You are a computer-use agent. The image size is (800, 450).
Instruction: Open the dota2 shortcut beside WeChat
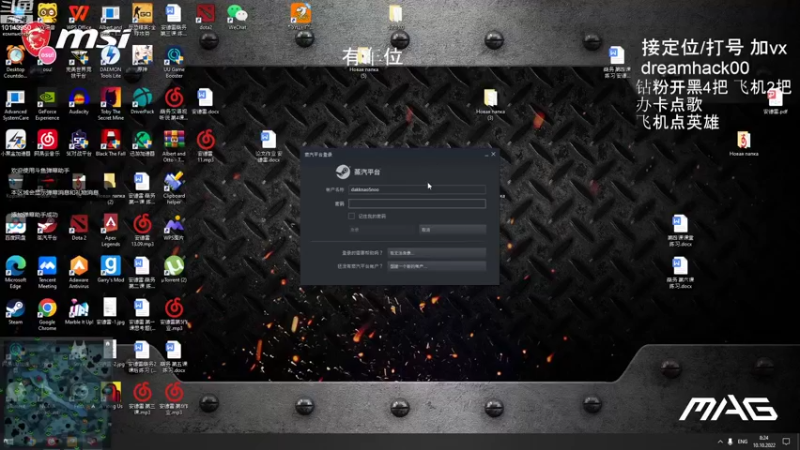[206, 17]
